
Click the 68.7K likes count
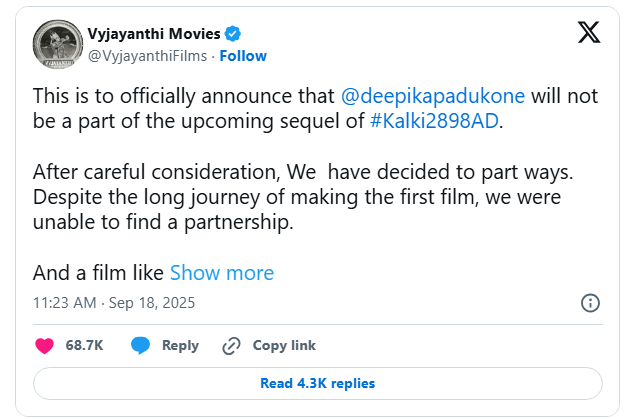pos(84,346)
